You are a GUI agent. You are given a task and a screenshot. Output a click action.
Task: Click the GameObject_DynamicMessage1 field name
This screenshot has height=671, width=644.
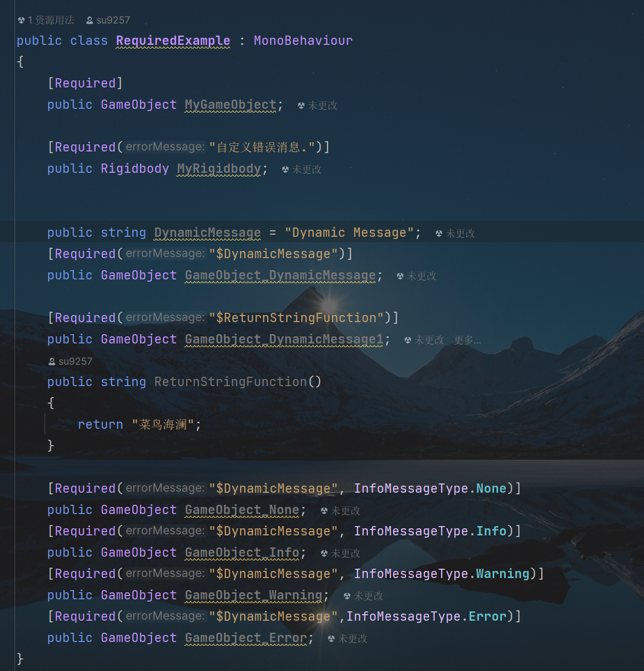[x=284, y=339]
